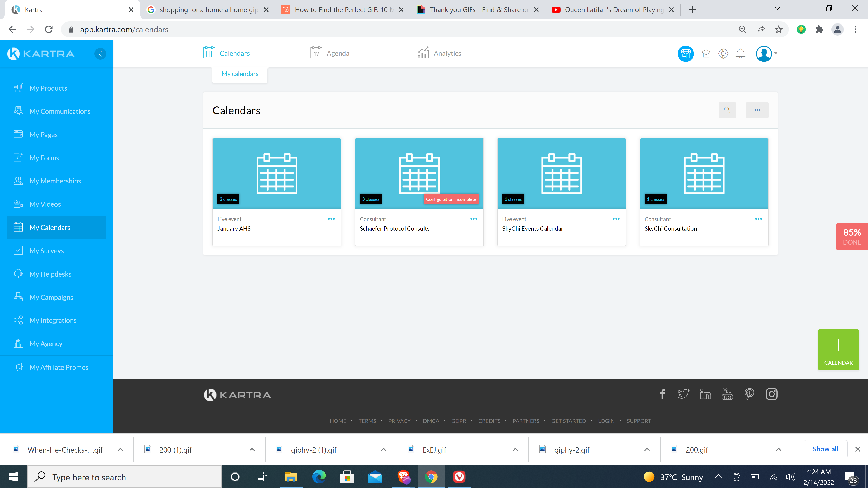The height and width of the screenshot is (488, 868).
Task: Open options menu for January AHS
Action: 331,219
